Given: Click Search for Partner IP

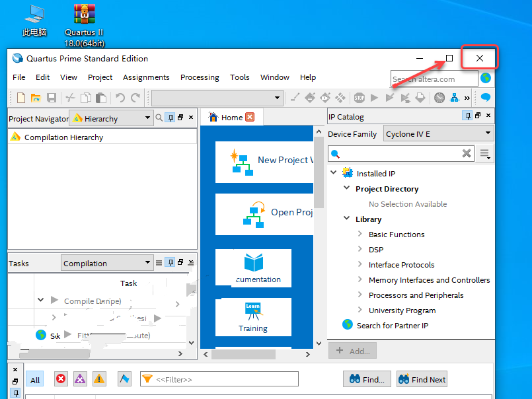Looking at the screenshot, I should (392, 326).
